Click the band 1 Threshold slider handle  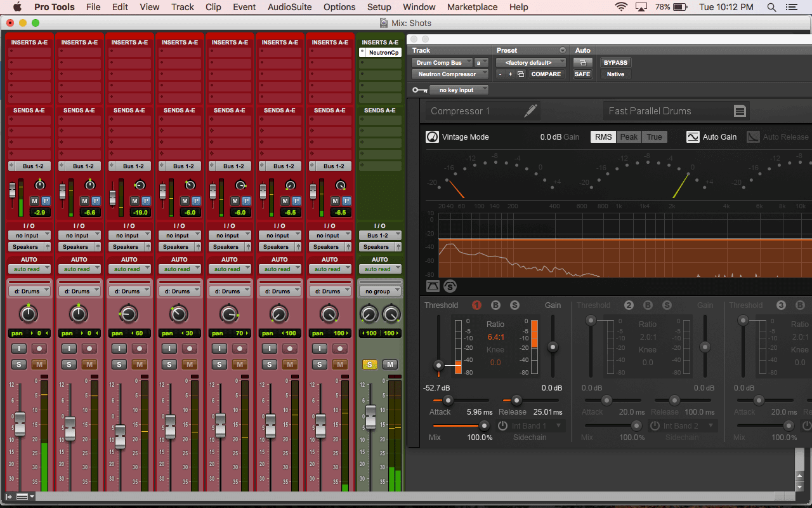pos(438,365)
